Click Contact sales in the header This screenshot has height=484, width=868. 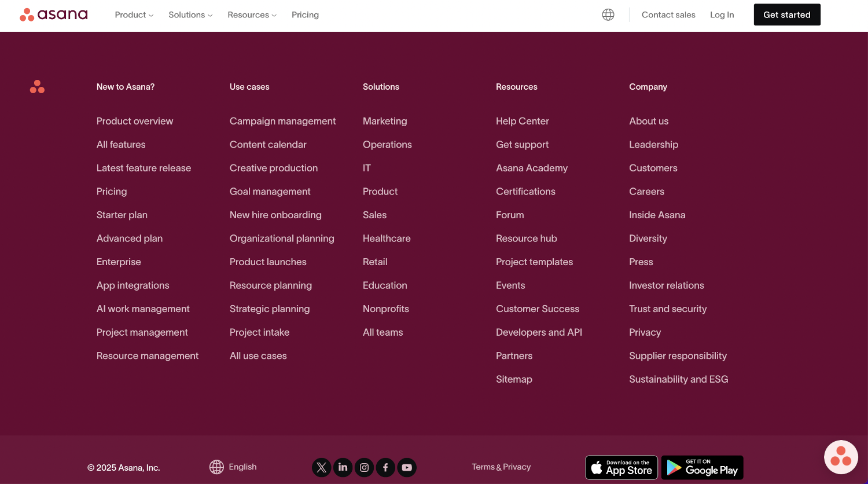pyautogui.click(x=668, y=15)
